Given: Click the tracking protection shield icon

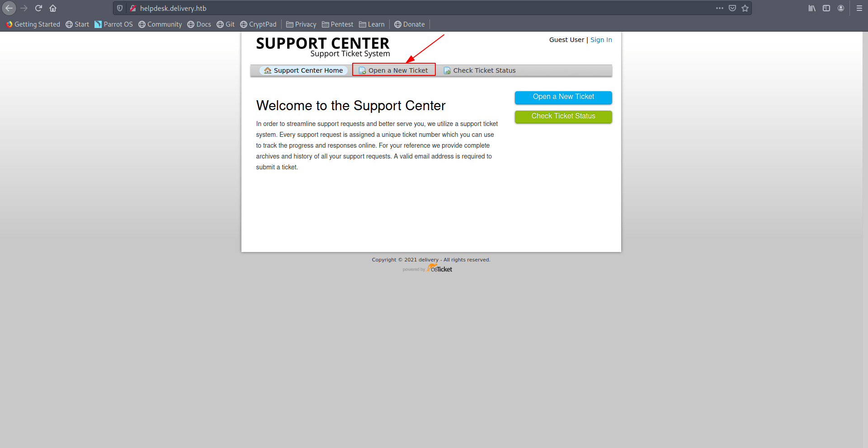Looking at the screenshot, I should pyautogui.click(x=120, y=8).
